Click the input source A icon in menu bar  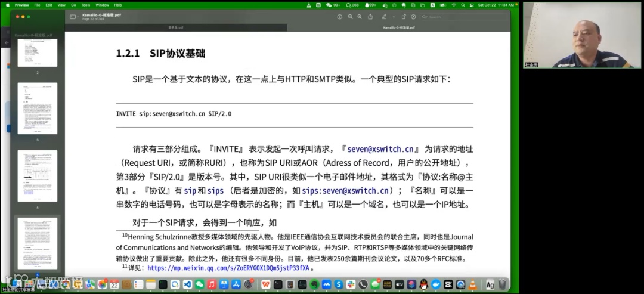(432, 5)
